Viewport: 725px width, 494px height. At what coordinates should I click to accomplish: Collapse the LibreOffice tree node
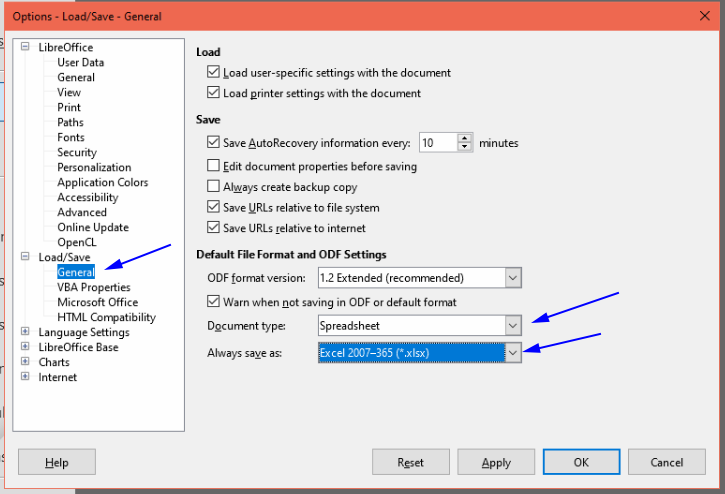tap(25, 46)
